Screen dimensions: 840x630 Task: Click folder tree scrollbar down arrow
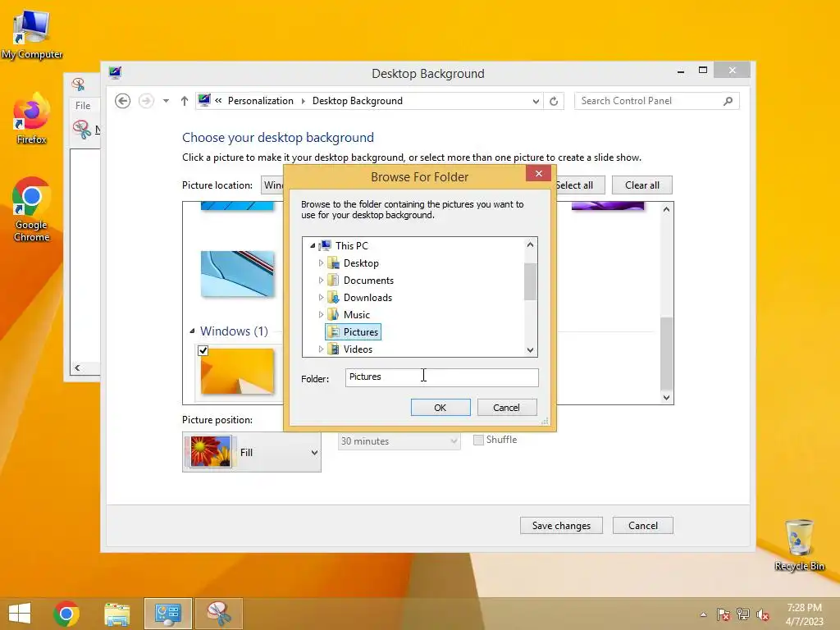pyautogui.click(x=531, y=349)
